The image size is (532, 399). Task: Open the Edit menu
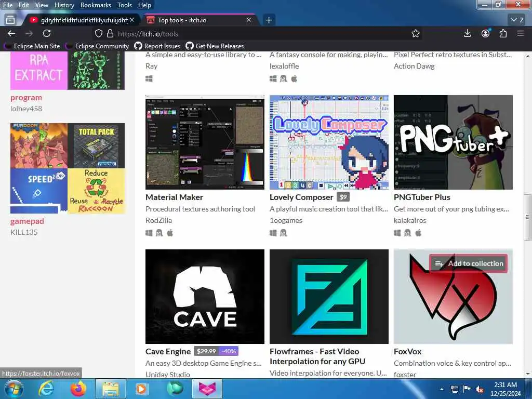tap(24, 5)
